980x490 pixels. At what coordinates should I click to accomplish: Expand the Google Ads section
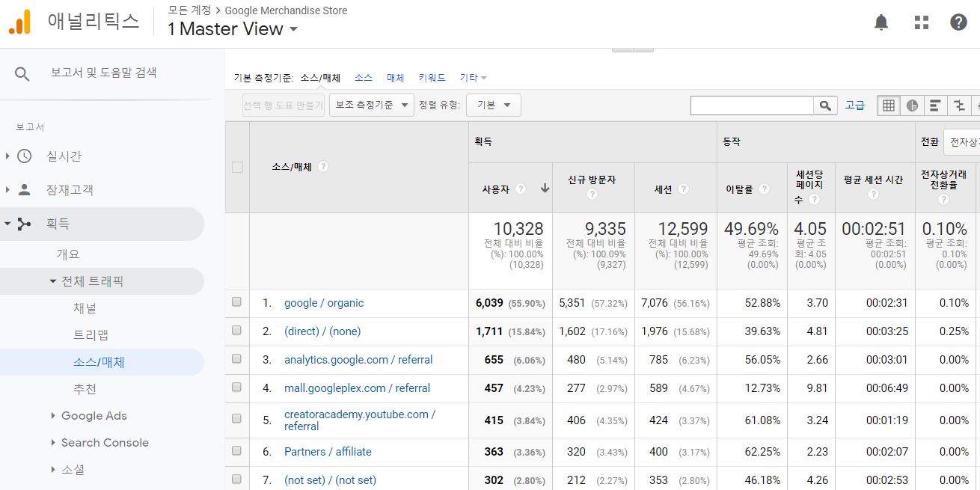pyautogui.click(x=53, y=416)
